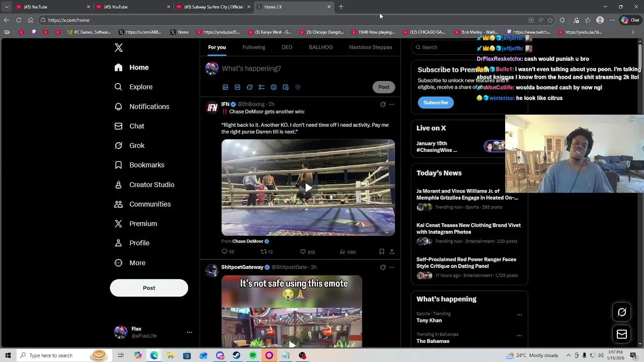644x362 pixels.
Task: Switch to For you tab
Action: 217,47
